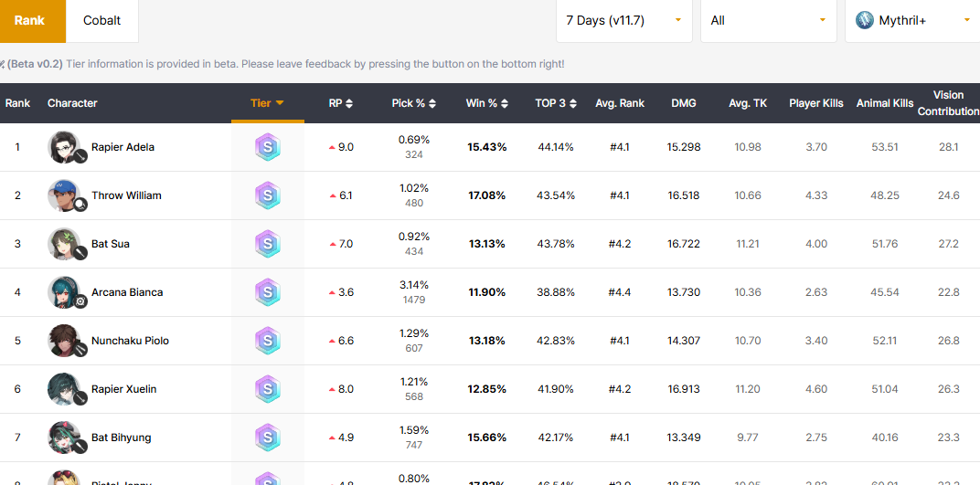Click the Avg. TK column header
This screenshot has width=980, height=485.
[x=748, y=103]
